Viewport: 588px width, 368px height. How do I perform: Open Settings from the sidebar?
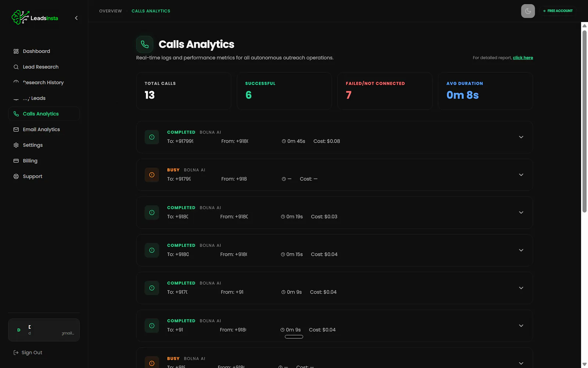pyautogui.click(x=44, y=145)
